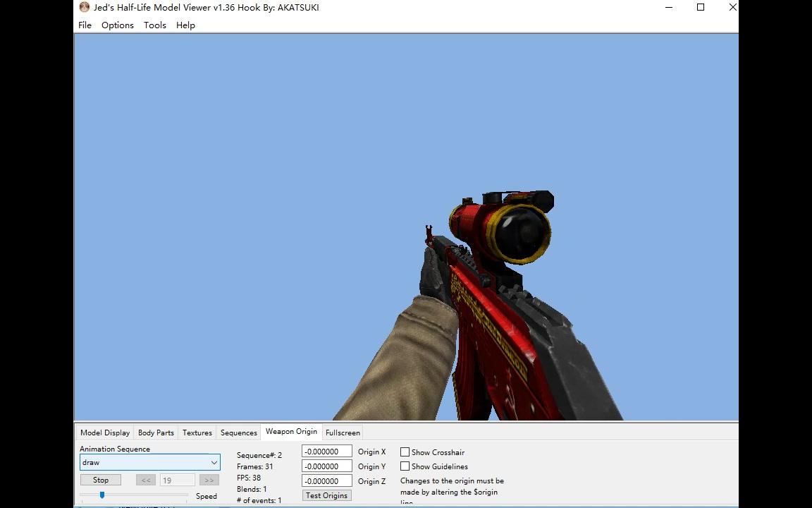Click the Origin X input field
812x508 pixels.
point(326,452)
